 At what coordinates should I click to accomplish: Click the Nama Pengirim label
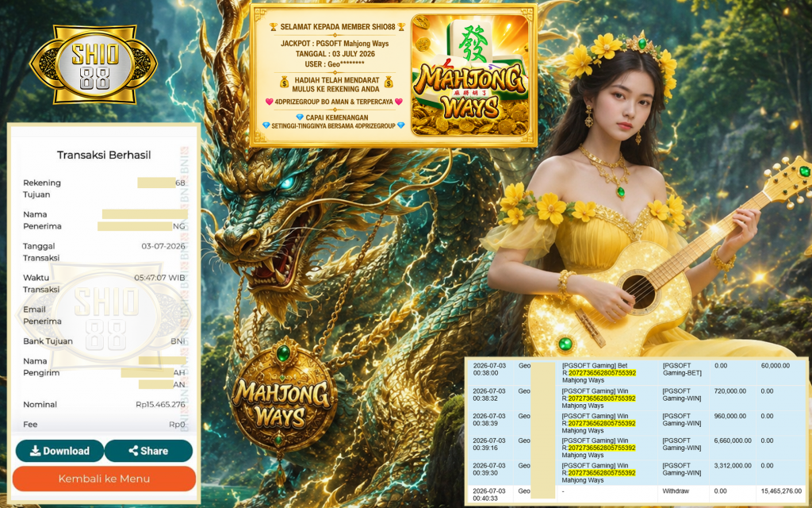(41, 367)
